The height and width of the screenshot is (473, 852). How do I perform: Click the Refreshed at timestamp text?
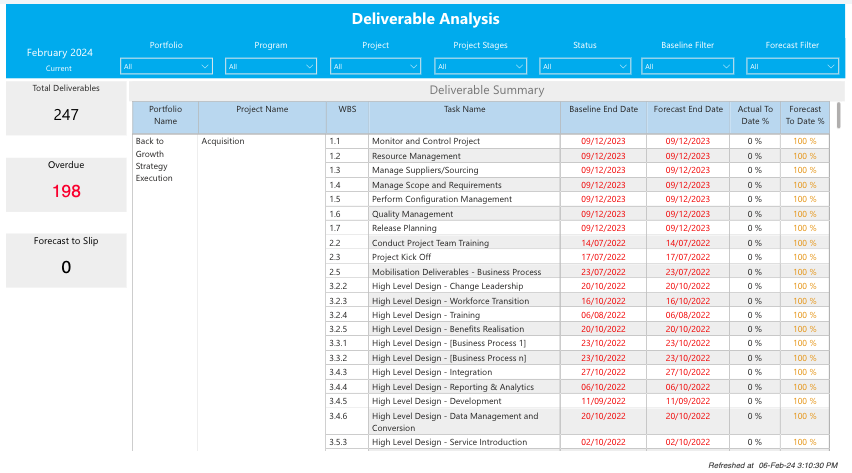coord(773,465)
